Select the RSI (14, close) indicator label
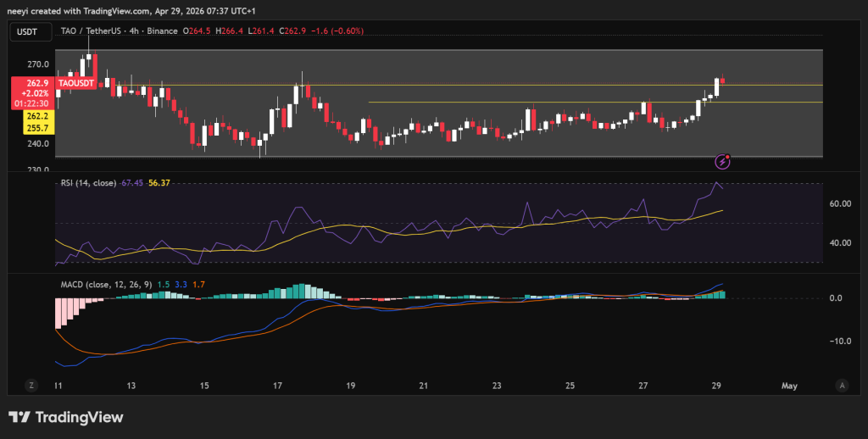 (89, 181)
